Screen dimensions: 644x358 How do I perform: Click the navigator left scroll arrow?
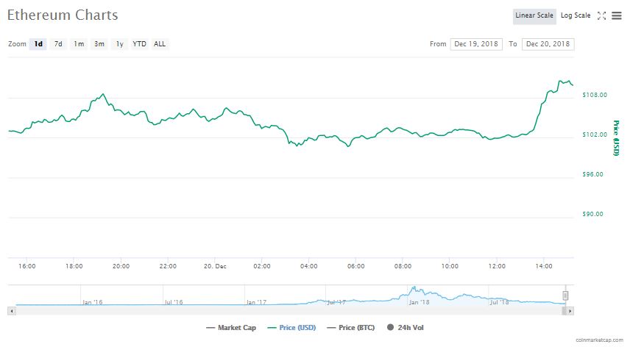12,311
